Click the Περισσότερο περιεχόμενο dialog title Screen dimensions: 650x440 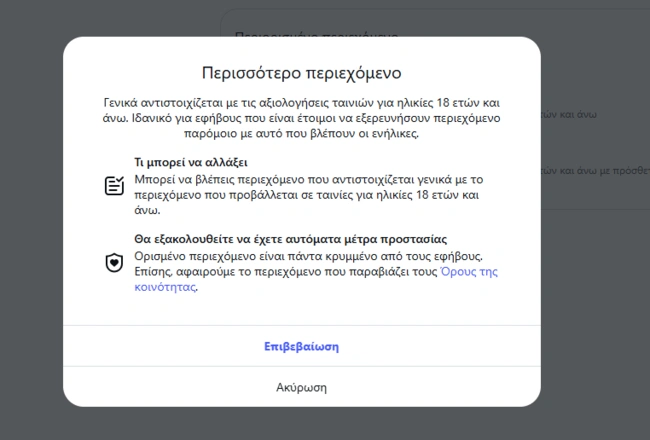301,73
